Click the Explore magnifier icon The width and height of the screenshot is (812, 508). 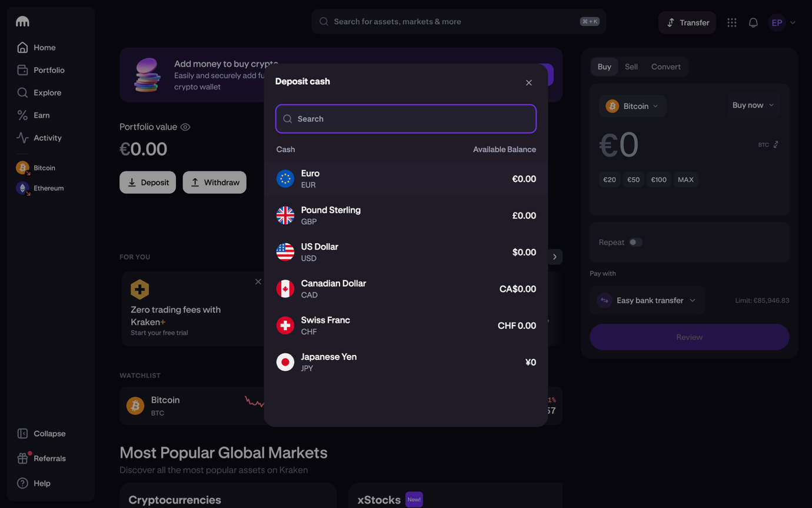click(22, 92)
